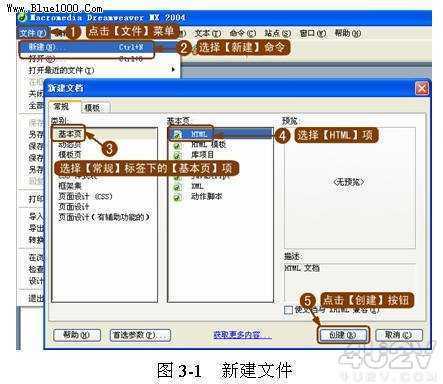
Task: Select the XML entry
Action: point(197,186)
